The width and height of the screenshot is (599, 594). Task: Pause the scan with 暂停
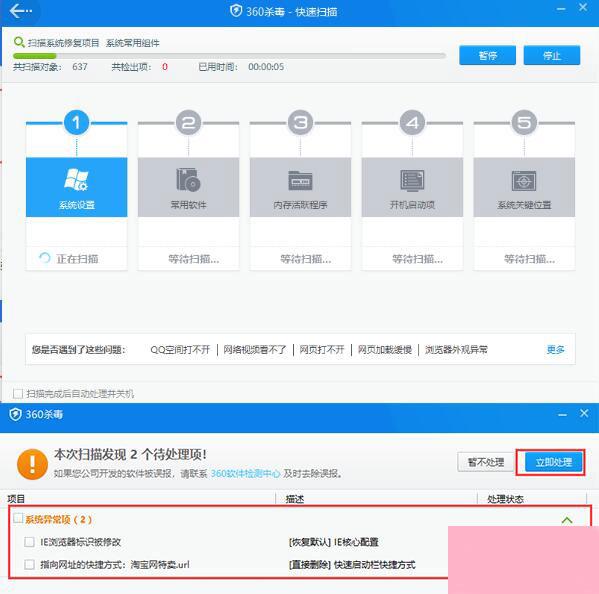487,55
